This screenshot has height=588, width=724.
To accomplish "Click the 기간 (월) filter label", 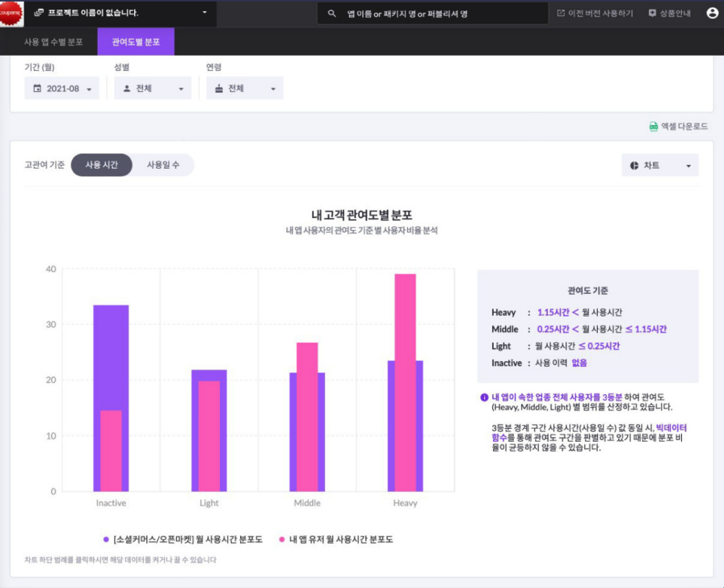I will (x=40, y=67).
